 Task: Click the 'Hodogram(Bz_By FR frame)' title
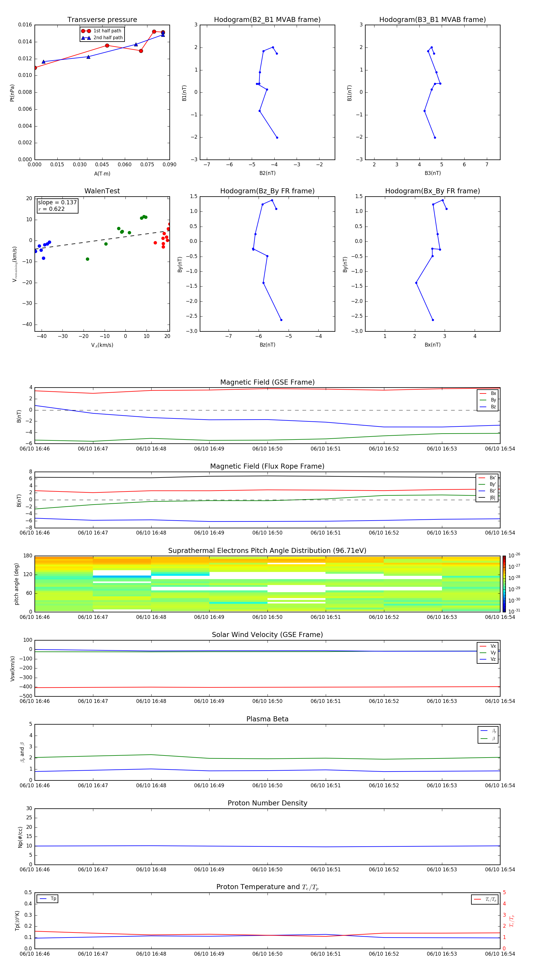click(x=267, y=191)
